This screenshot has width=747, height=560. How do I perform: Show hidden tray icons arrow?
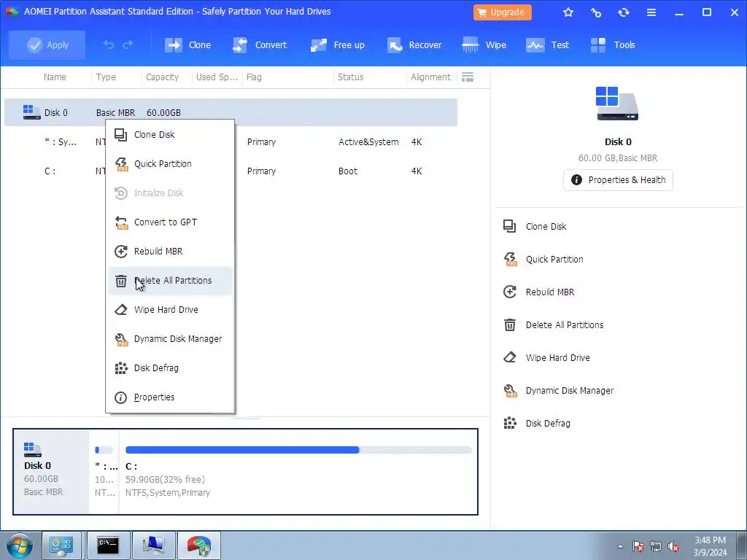(x=620, y=546)
